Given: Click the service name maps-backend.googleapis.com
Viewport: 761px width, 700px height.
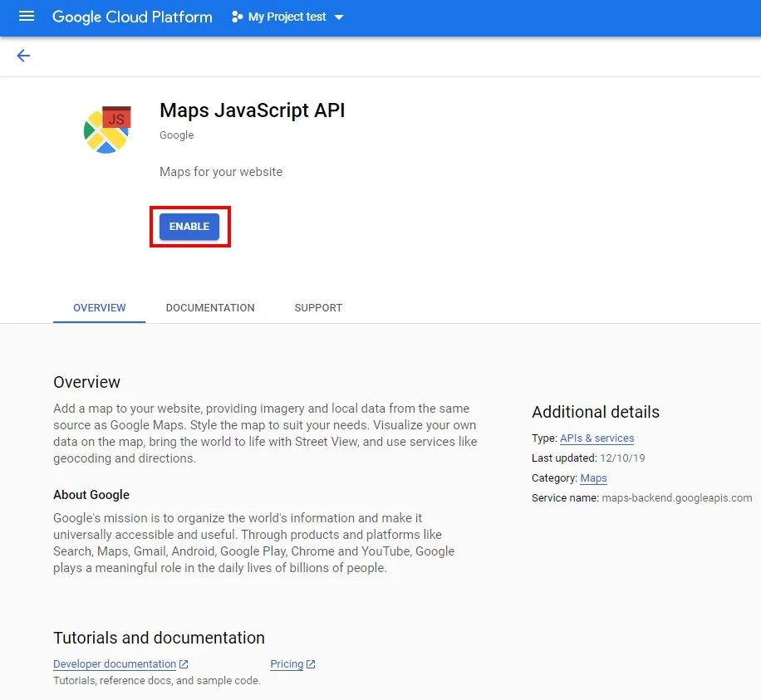Looking at the screenshot, I should [x=677, y=497].
